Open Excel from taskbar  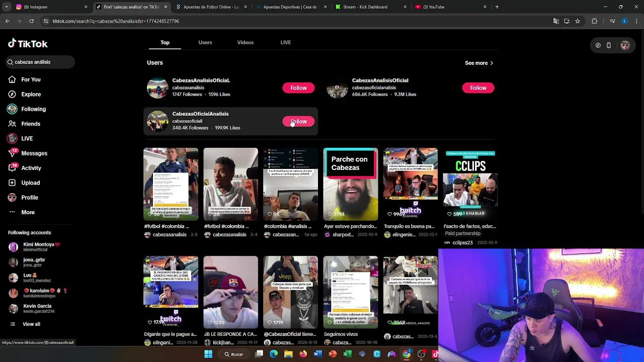tap(347, 354)
